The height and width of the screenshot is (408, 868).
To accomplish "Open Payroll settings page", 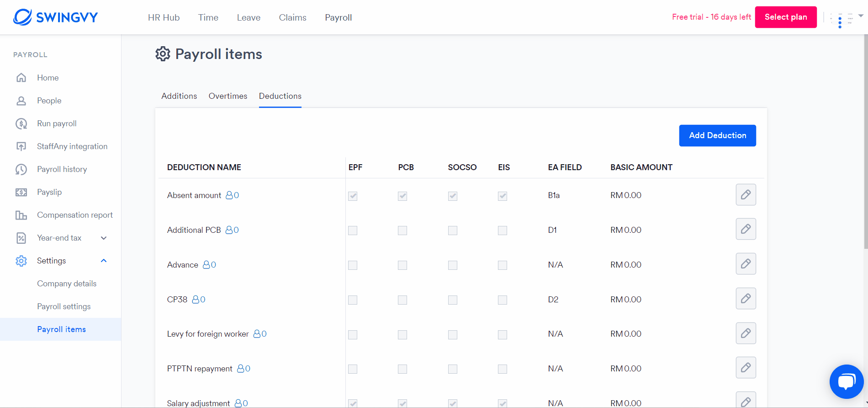I will (x=64, y=306).
